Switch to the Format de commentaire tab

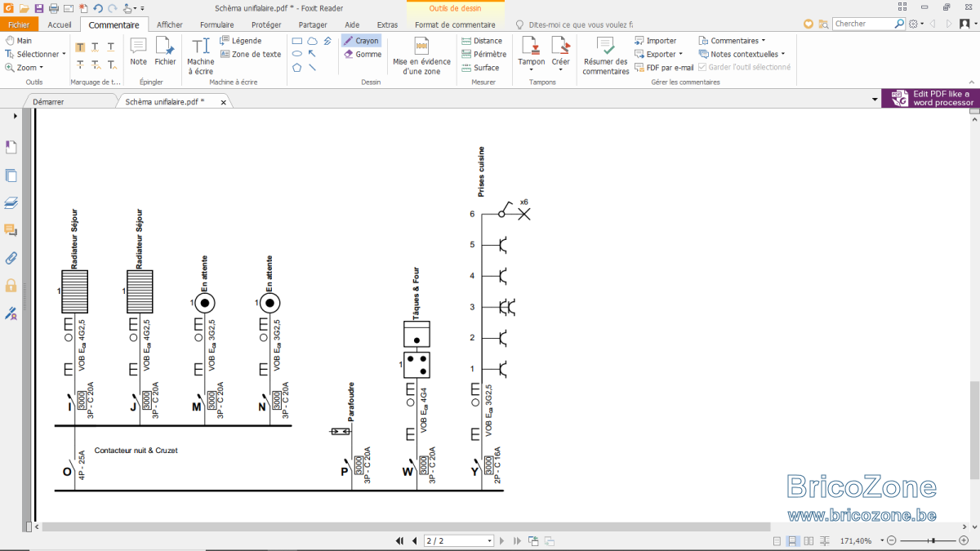pos(455,24)
